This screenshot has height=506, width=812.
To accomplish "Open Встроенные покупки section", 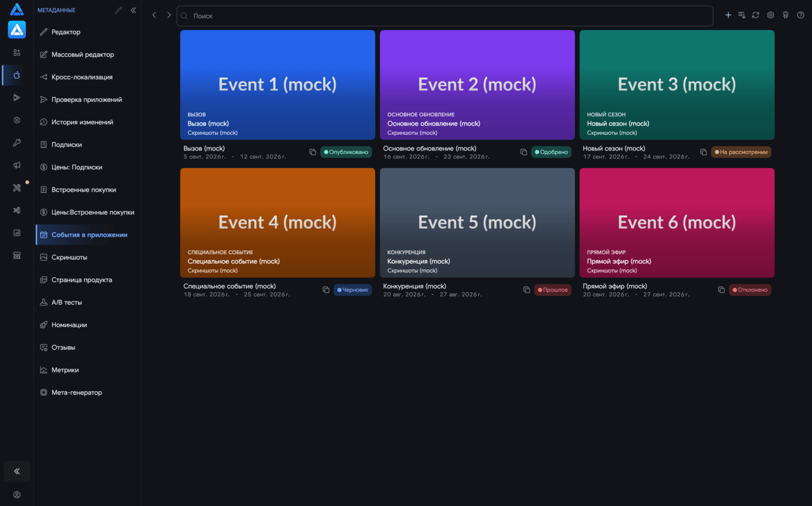I will 87,190.
